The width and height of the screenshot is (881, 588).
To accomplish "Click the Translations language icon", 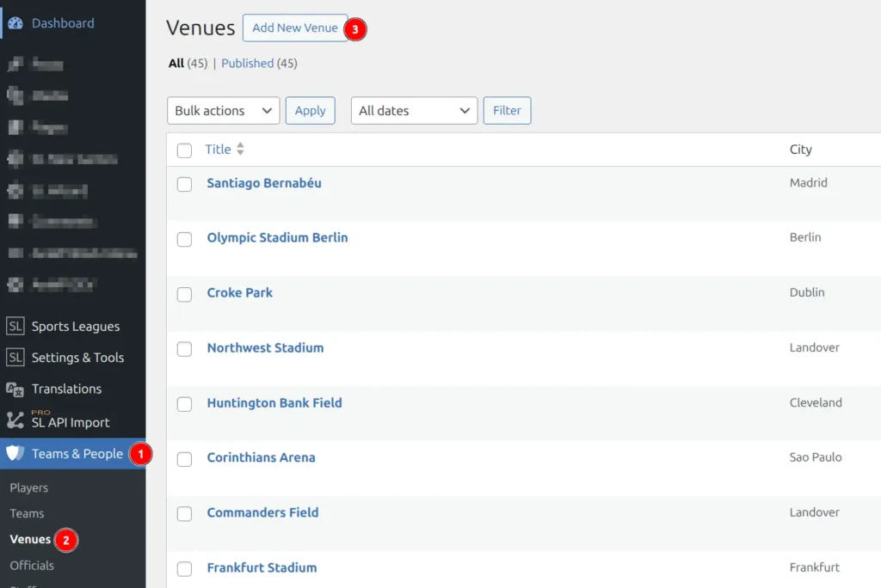I will pyautogui.click(x=15, y=389).
